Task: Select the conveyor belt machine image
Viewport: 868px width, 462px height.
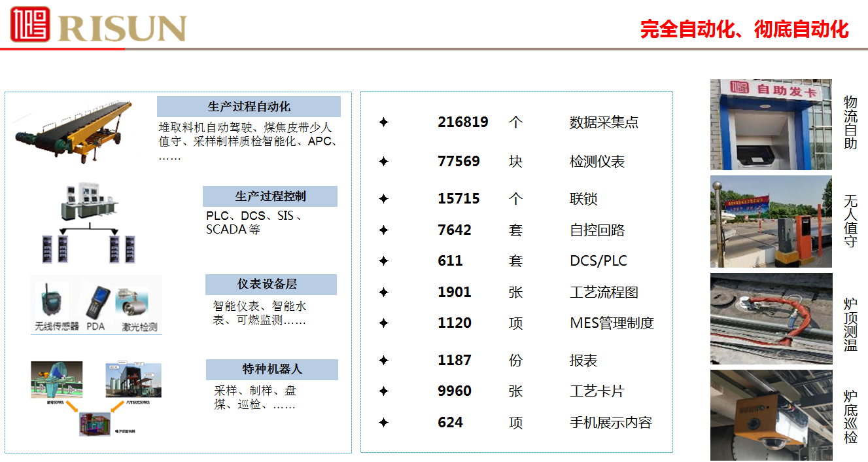Action: pos(75,133)
